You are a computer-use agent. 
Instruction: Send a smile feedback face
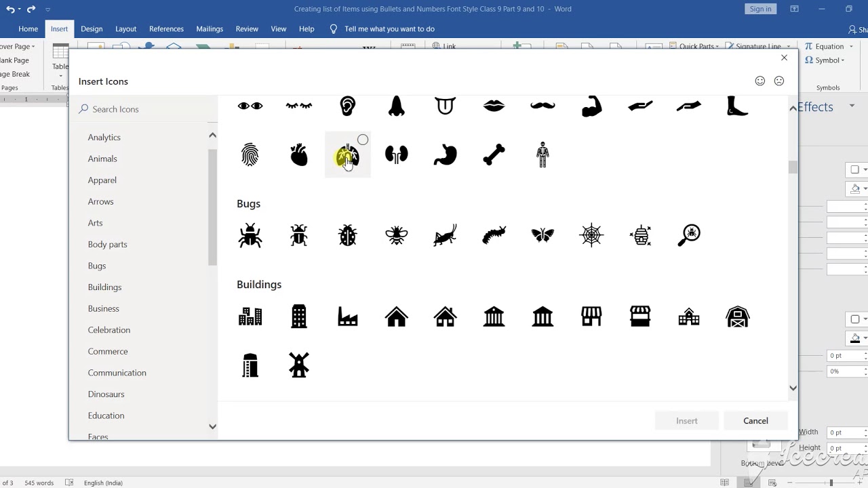[760, 81]
